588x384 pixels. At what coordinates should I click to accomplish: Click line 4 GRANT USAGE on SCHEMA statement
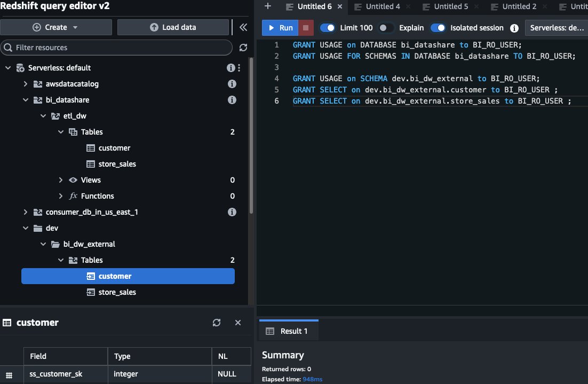tap(416, 79)
